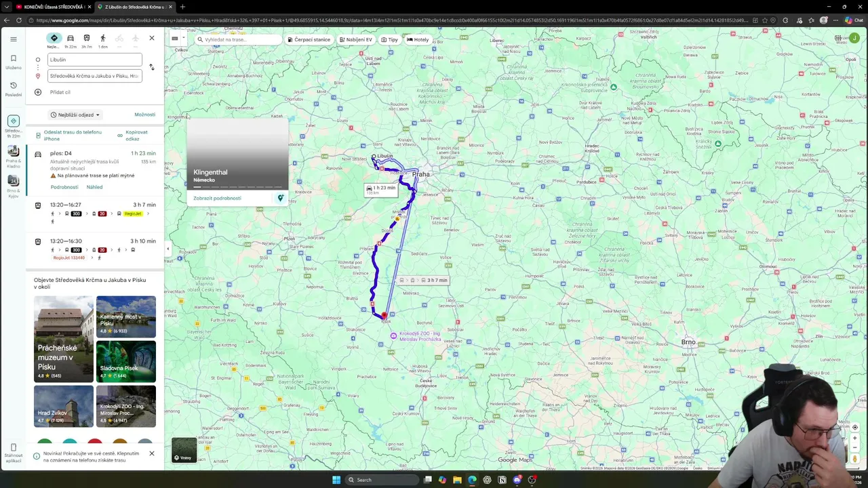
Task: Zoom in on the map
Action: [855, 438]
